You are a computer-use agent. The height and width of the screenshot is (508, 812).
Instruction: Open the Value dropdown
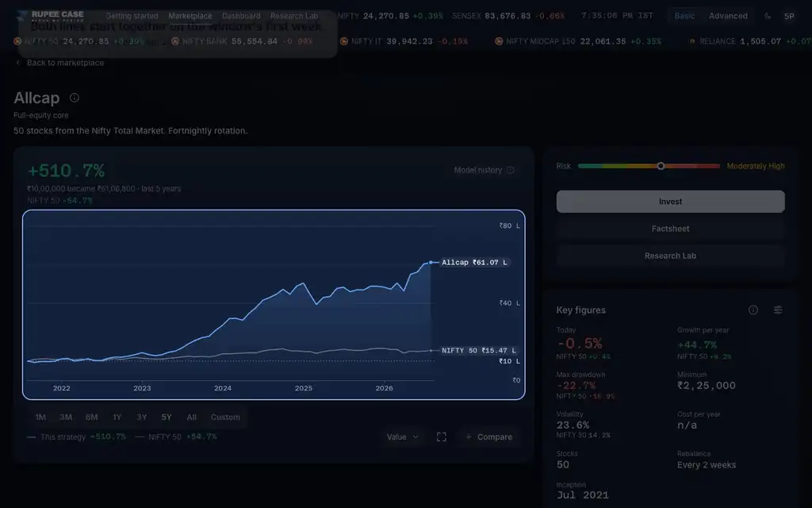[402, 437]
